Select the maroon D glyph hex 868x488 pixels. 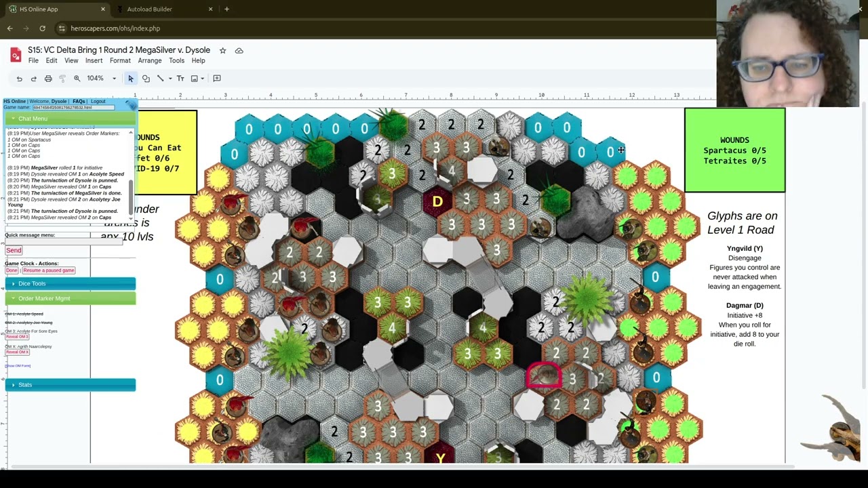click(x=437, y=201)
